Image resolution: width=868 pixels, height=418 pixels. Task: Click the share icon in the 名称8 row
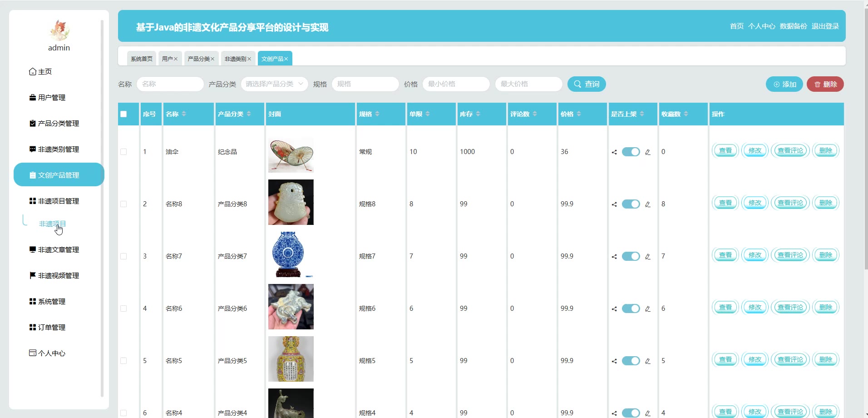[614, 204]
